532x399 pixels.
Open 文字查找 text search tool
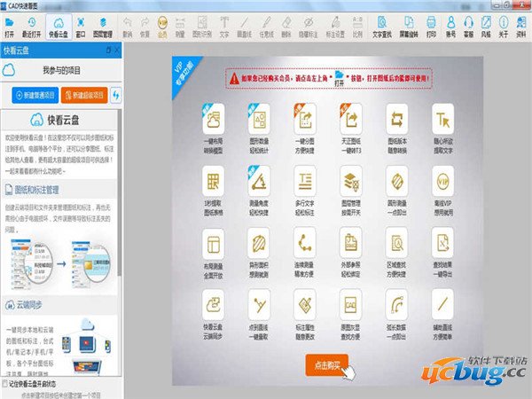pos(382,27)
